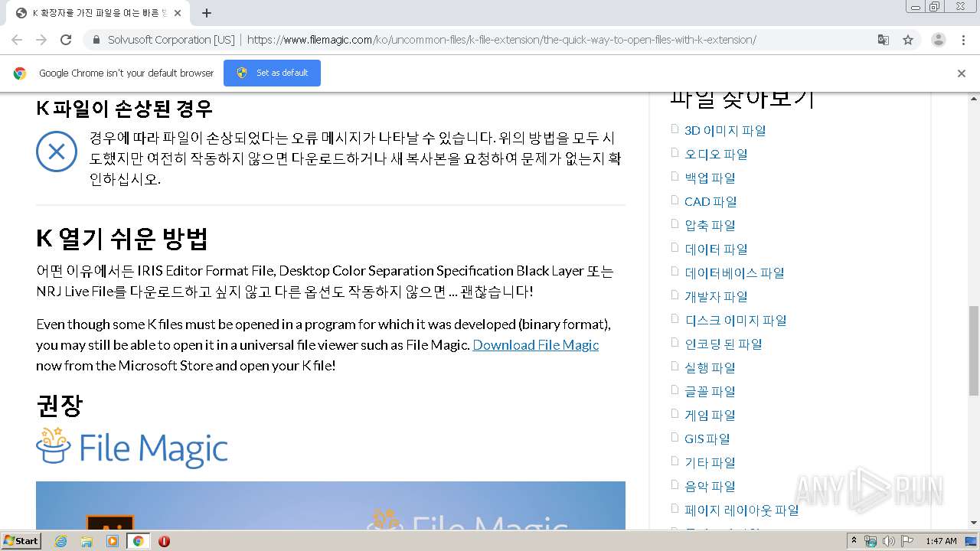Viewport: 980px width, 551px height.
Task: Open the Chrome profile avatar icon
Action: (x=939, y=40)
